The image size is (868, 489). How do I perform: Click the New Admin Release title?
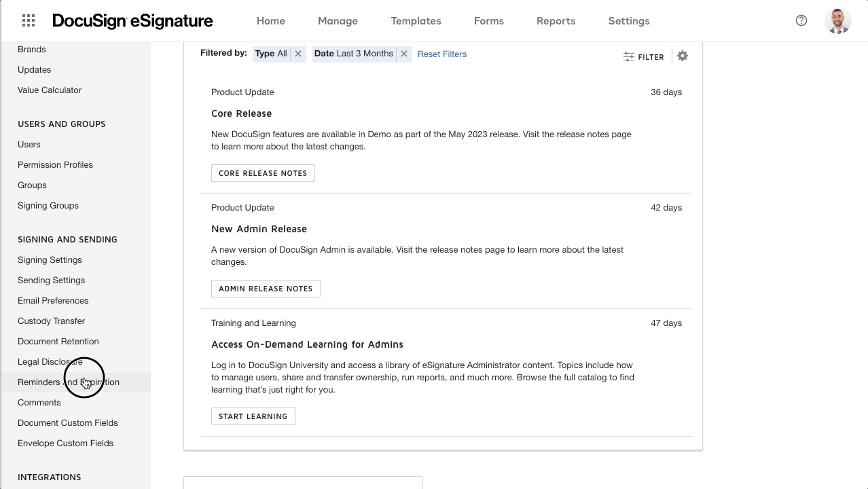coord(259,229)
